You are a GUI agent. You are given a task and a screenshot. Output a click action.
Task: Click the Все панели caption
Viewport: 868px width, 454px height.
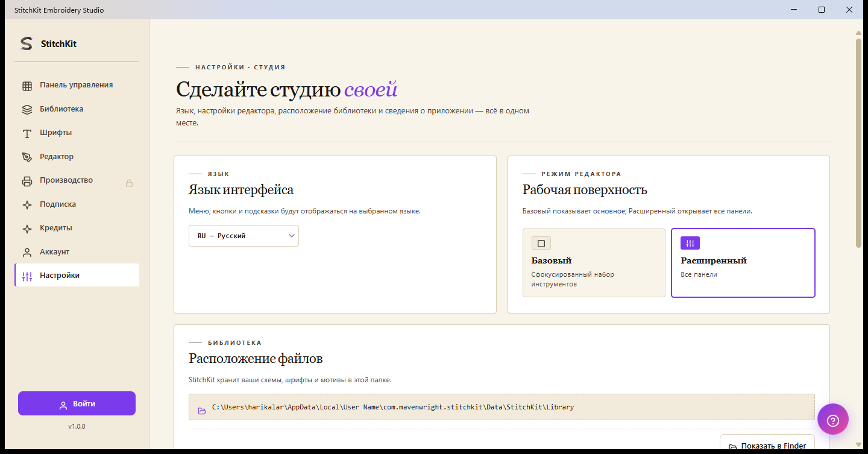[699, 274]
